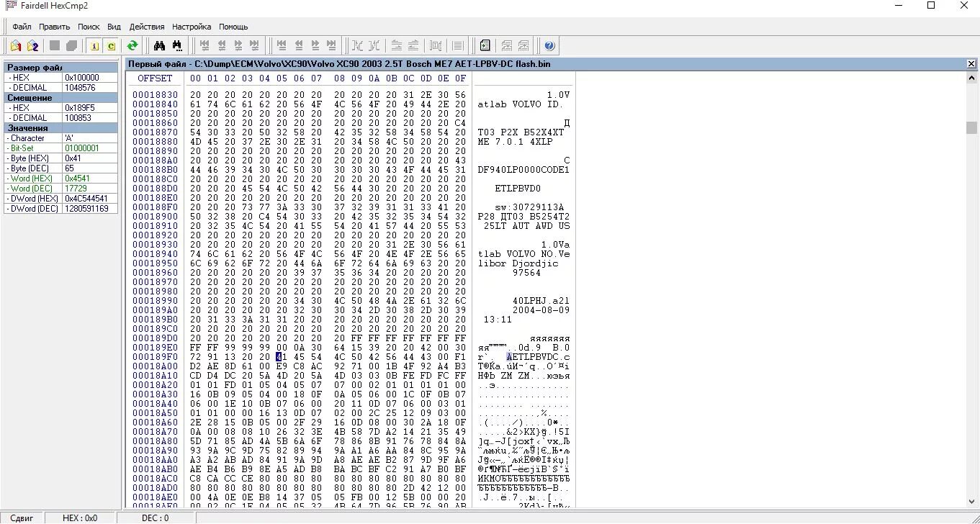The width and height of the screenshot is (980, 524).
Task: Click the 'HEX : 0x0' status bar cell
Action: point(80,518)
